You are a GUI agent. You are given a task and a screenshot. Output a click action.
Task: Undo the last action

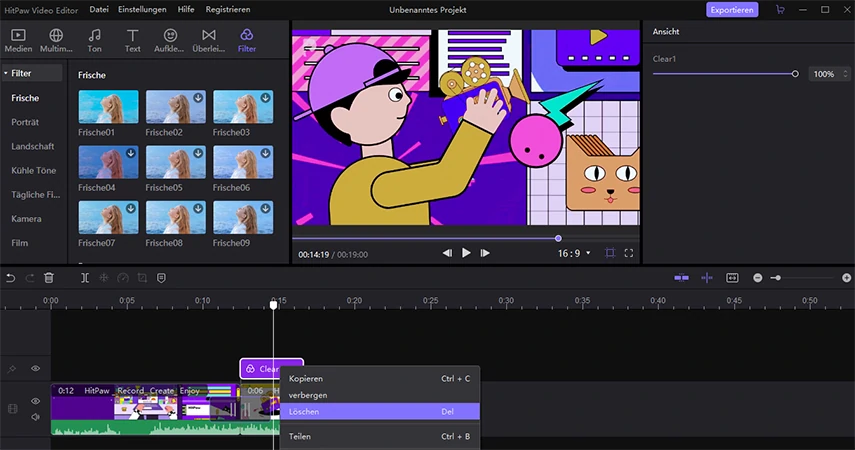coord(10,278)
